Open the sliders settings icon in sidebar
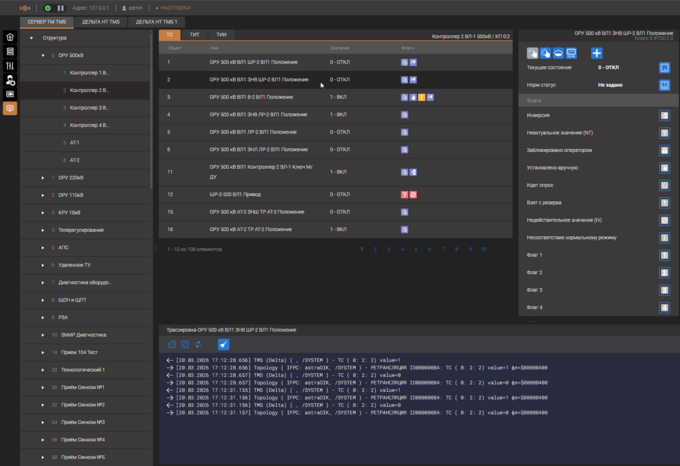Screen dimensions: 680x466 coord(10,65)
